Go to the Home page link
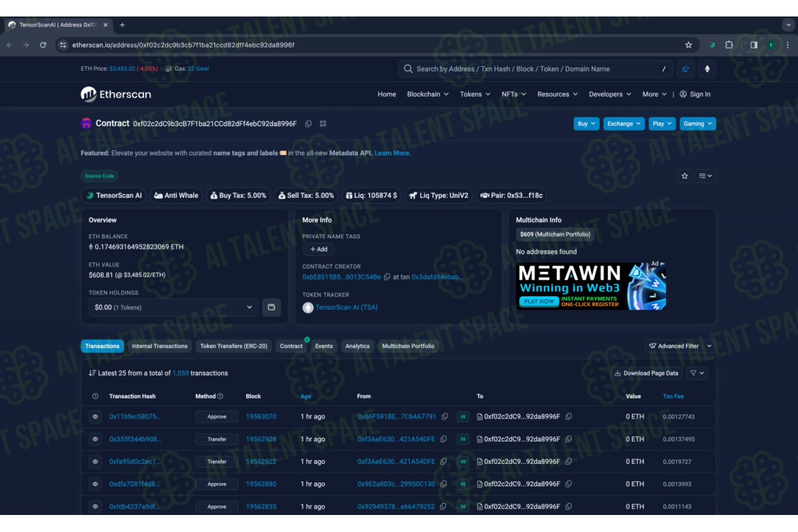 [387, 94]
